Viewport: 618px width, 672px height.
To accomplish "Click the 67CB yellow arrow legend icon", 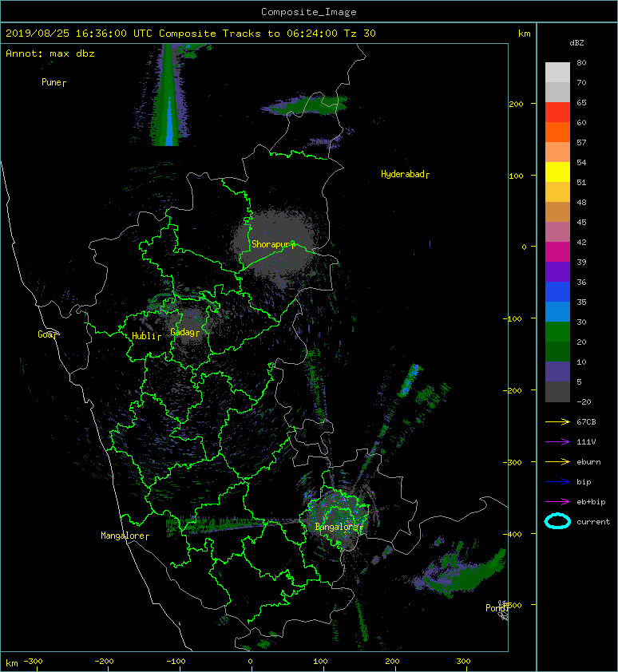I will click(557, 421).
